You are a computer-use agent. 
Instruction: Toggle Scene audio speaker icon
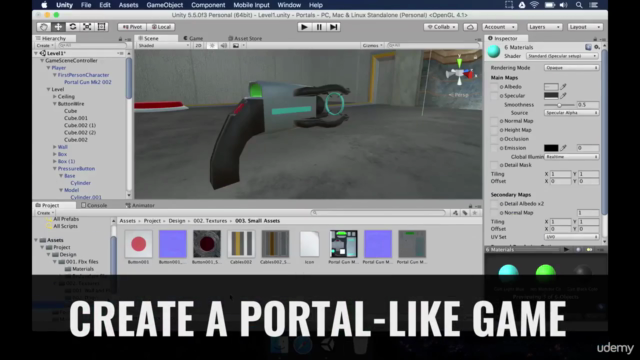[x=224, y=46]
